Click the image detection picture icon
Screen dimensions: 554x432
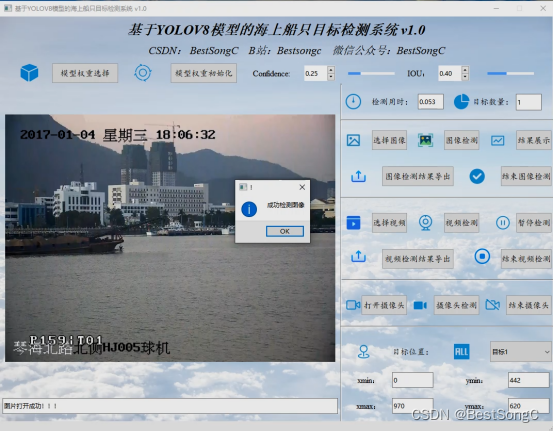425,140
